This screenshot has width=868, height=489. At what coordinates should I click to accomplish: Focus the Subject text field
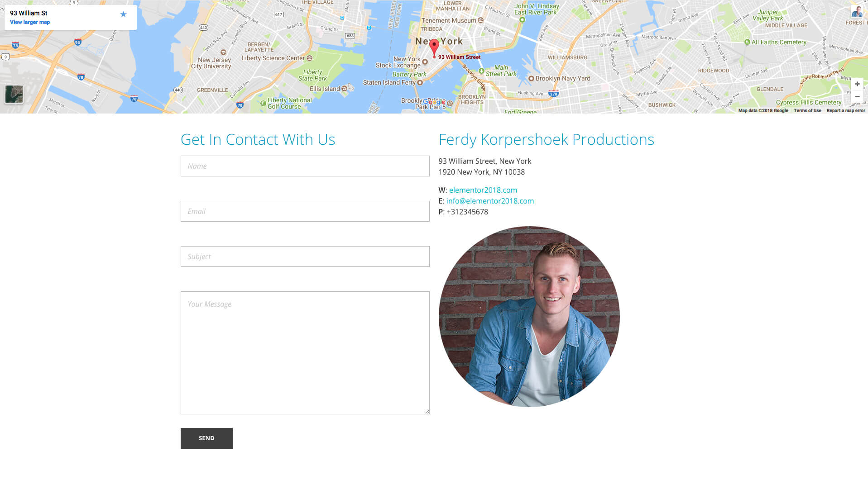305,256
